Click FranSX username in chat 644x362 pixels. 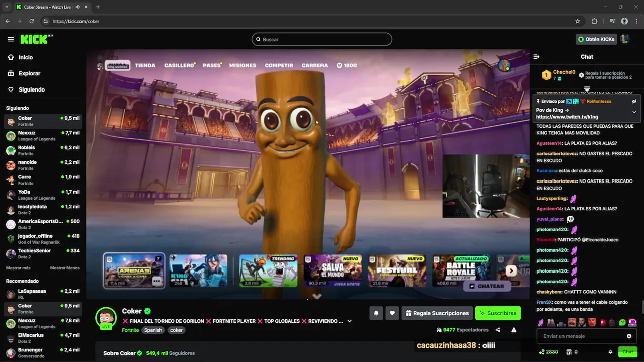click(545, 302)
